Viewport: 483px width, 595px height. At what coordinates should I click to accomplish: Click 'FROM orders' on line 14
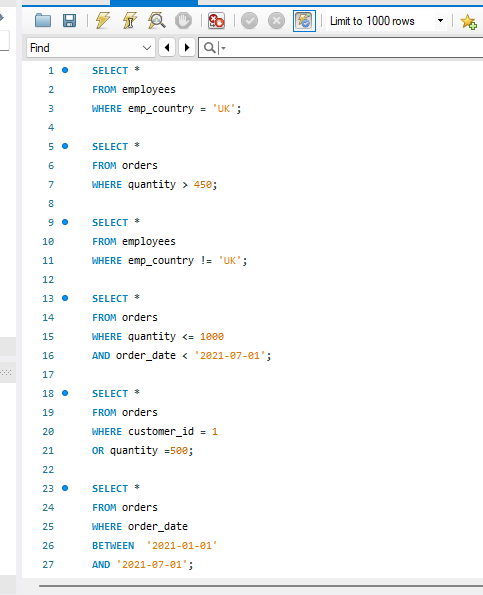124,317
